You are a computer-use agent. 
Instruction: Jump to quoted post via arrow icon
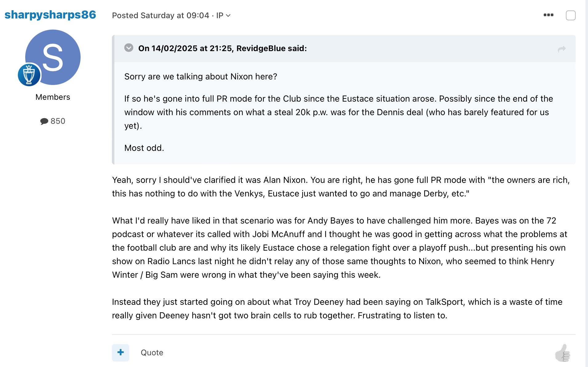pos(562,49)
